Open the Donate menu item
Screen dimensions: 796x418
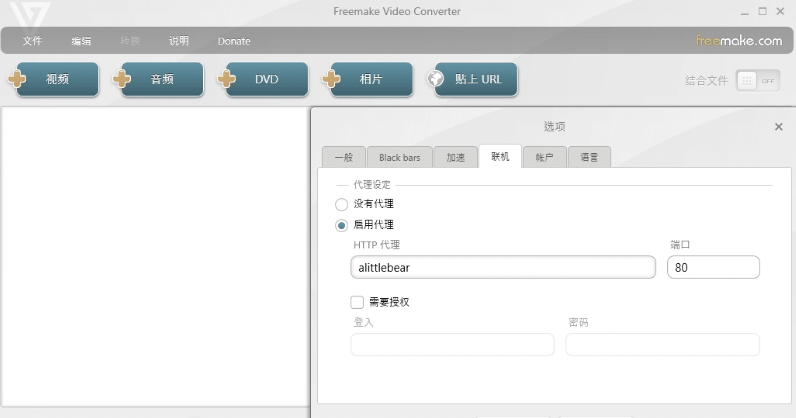tap(234, 41)
